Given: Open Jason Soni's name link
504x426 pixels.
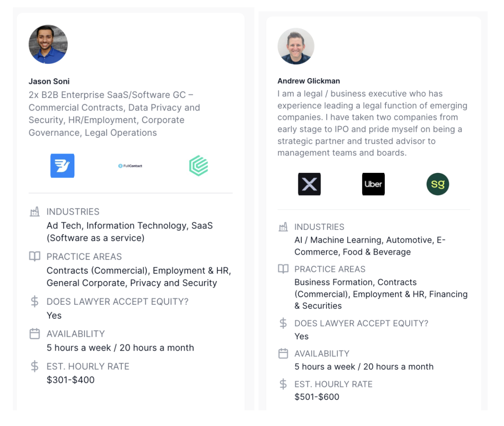Looking at the screenshot, I should coord(49,81).
